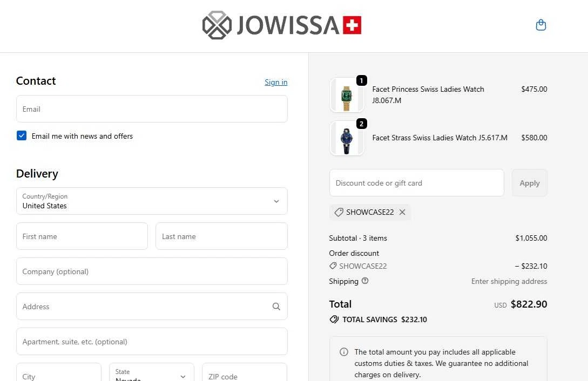Click the $580.00 price
This screenshot has height=381, width=588.
(534, 138)
